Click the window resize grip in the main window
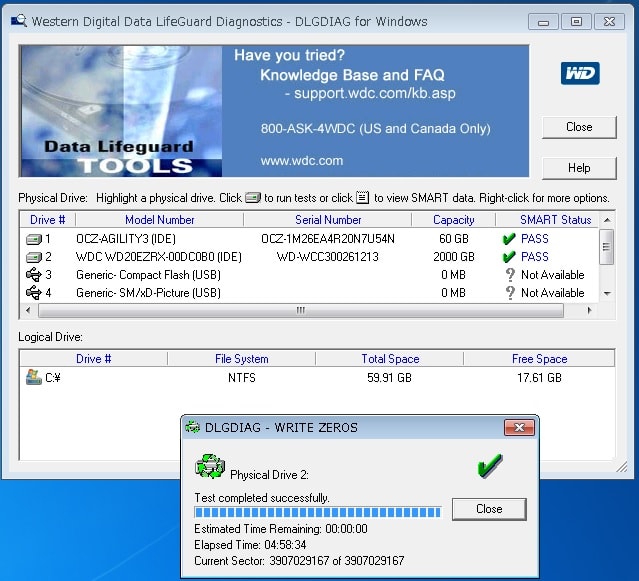This screenshot has height=581, width=639. point(621,467)
